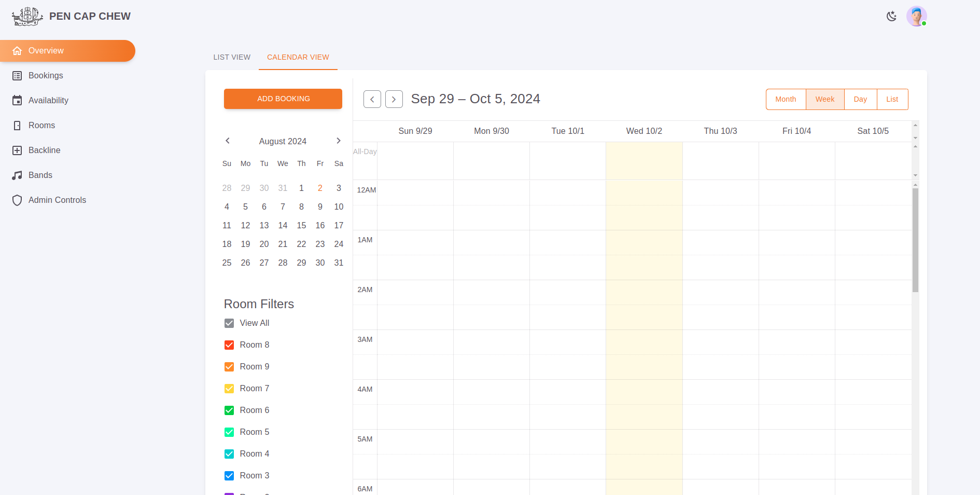Image resolution: width=980 pixels, height=495 pixels.
Task: Toggle dark mode moon icon
Action: tap(891, 17)
